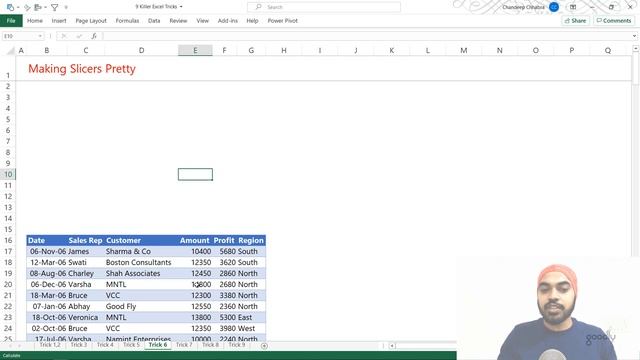The width and height of the screenshot is (640, 360).
Task: Switch to the Insert ribbon tab
Action: [59, 20]
